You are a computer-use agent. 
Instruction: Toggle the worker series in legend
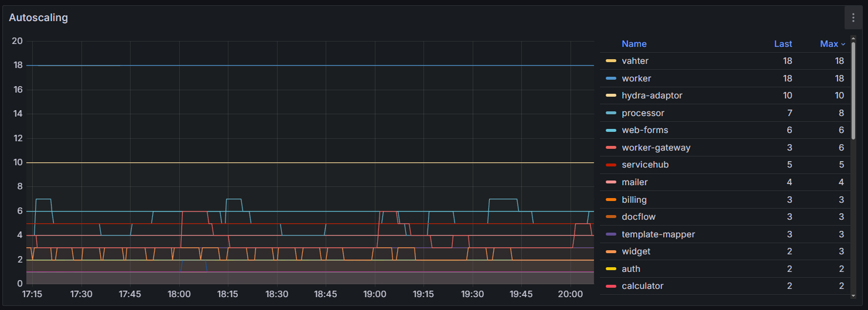[636, 79]
